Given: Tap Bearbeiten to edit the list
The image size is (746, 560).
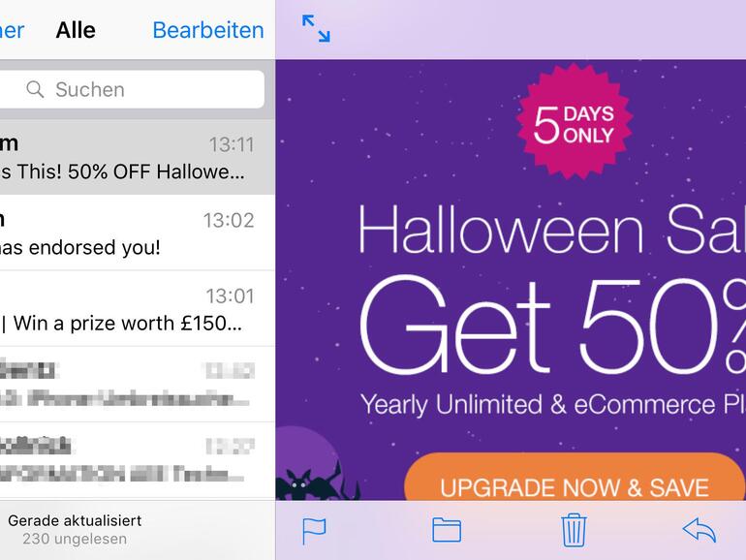Looking at the screenshot, I should (x=208, y=30).
